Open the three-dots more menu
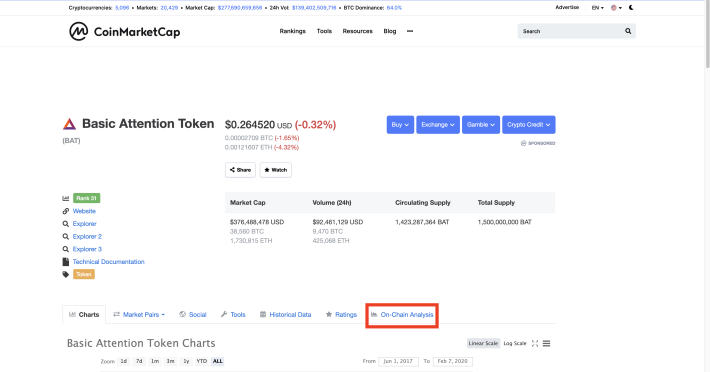The width and height of the screenshot is (710, 372). coord(410,31)
